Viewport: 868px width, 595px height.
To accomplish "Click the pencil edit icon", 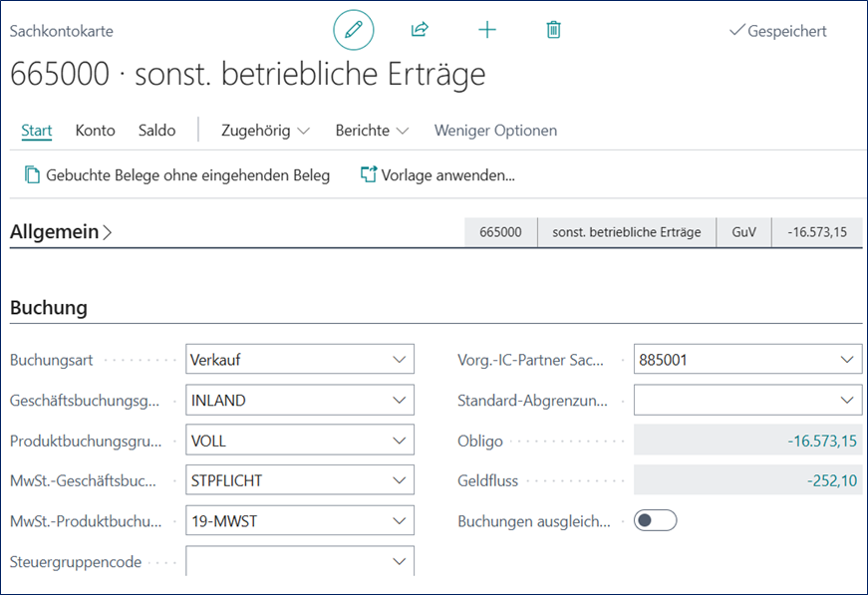I will tap(353, 30).
